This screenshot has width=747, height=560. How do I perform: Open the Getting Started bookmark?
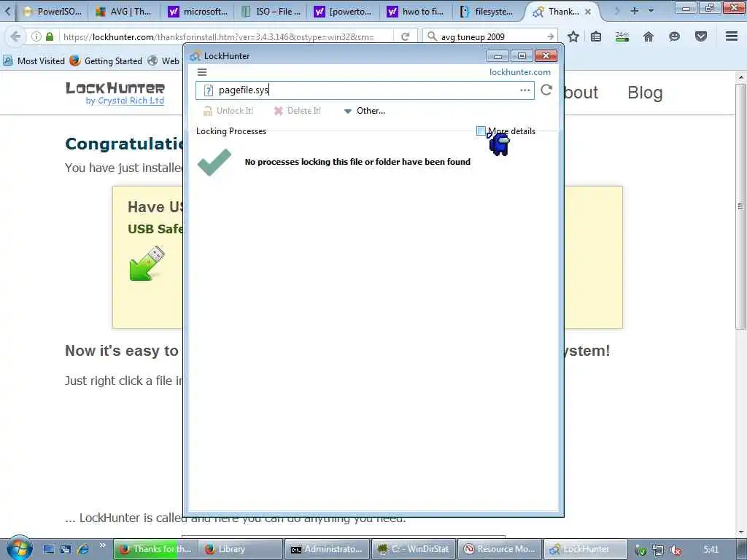(106, 61)
